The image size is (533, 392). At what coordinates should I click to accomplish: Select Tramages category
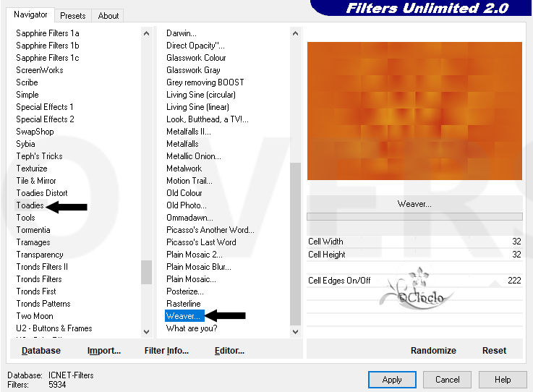[33, 242]
